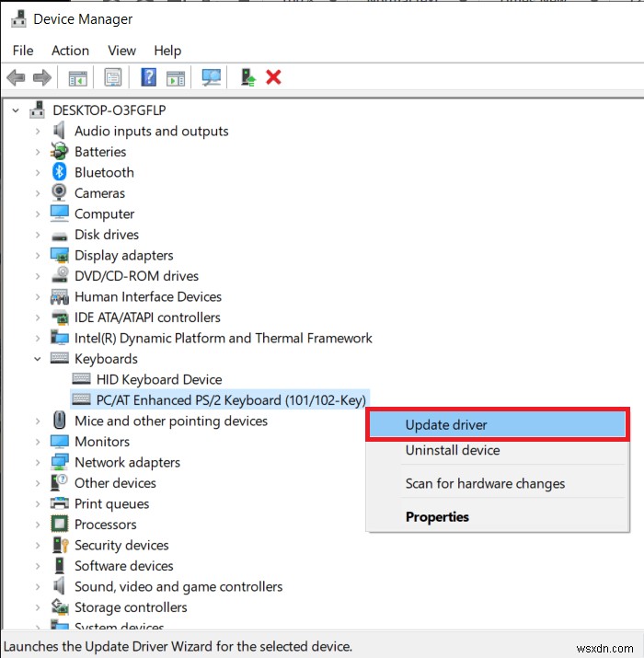
Task: Select Intel(R) Dynamic Platform and Thermal Framework label
Action: [x=224, y=338]
